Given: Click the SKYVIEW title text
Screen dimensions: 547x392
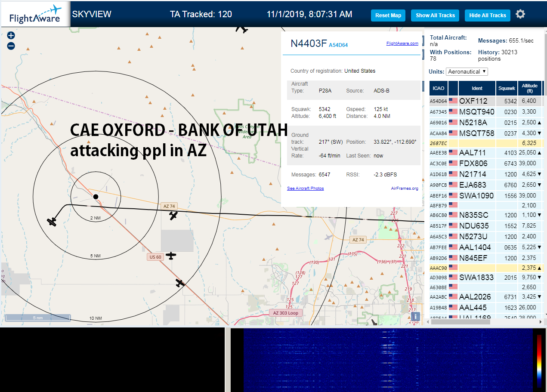Looking at the screenshot, I should (x=92, y=14).
